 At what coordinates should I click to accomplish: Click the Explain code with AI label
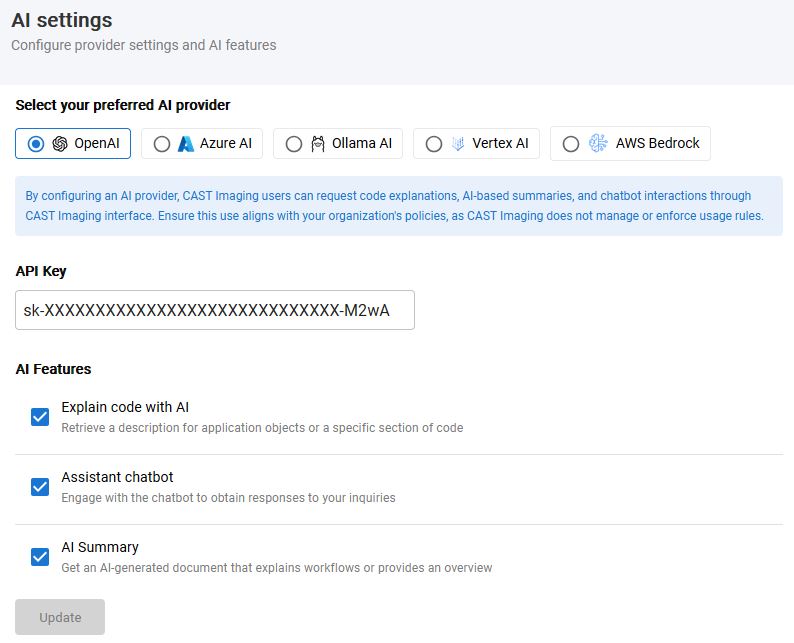[x=125, y=407]
